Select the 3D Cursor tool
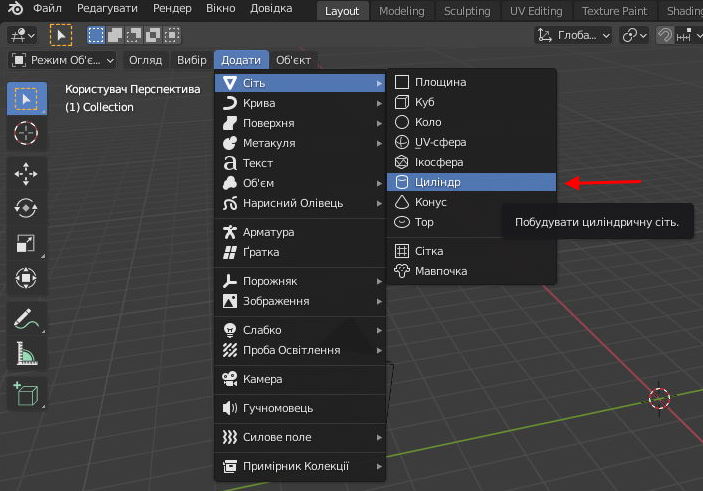Image resolution: width=703 pixels, height=491 pixels. [x=26, y=133]
